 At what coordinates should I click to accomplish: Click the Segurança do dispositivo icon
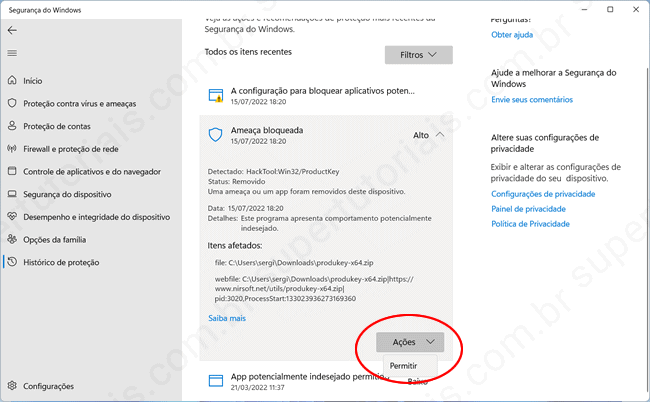coord(12,194)
